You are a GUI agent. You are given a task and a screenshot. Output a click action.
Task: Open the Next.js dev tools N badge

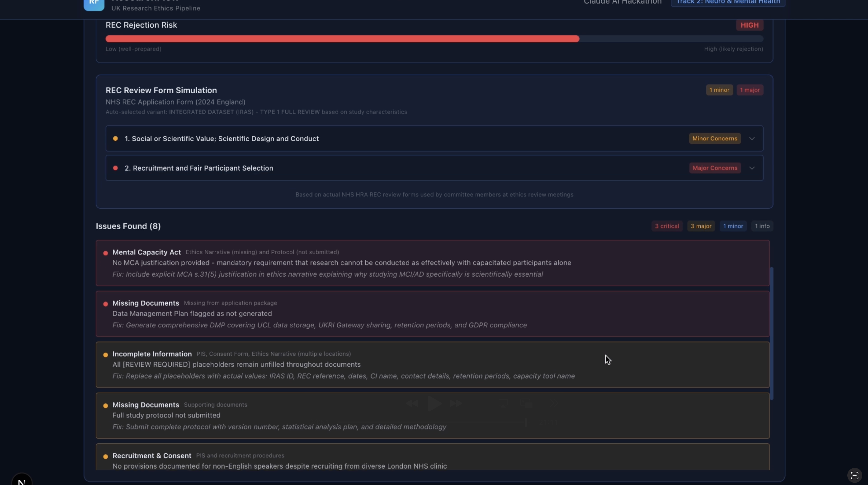point(22,481)
